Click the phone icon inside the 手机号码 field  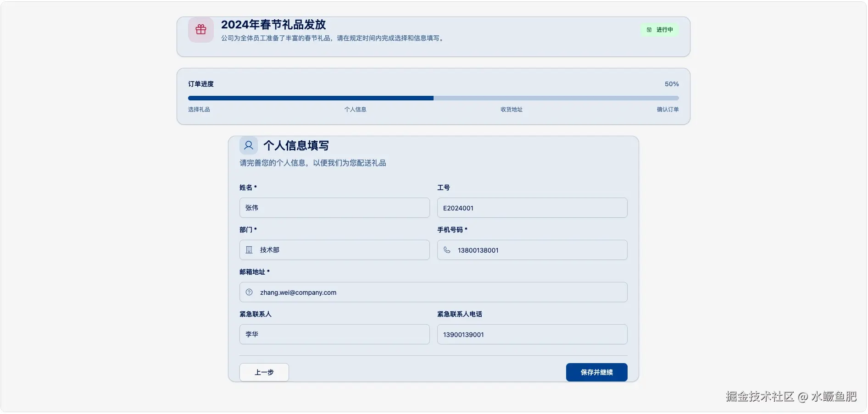click(x=447, y=250)
